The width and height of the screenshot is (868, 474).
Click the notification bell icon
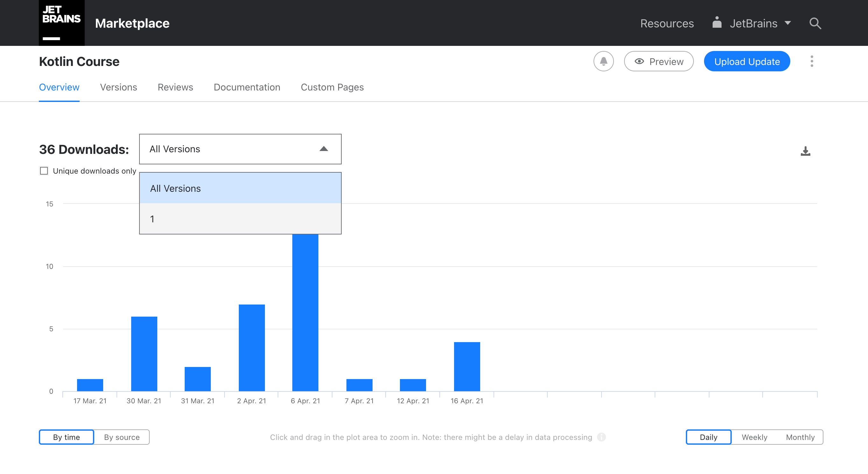pos(603,61)
